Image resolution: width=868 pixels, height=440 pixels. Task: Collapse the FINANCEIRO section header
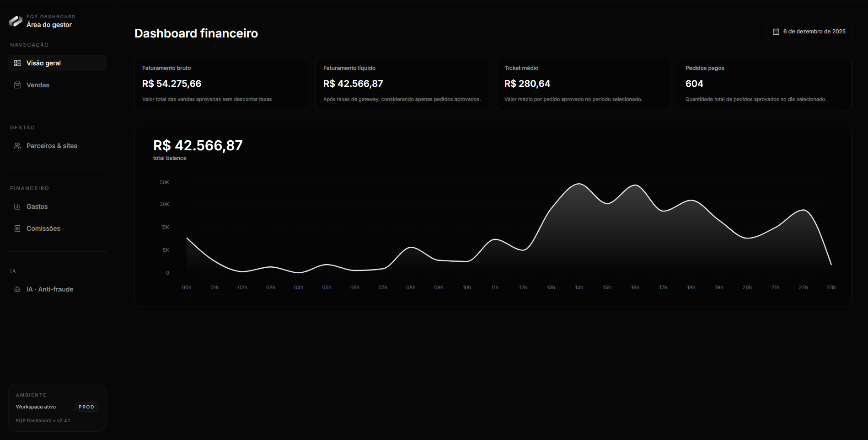pos(29,188)
